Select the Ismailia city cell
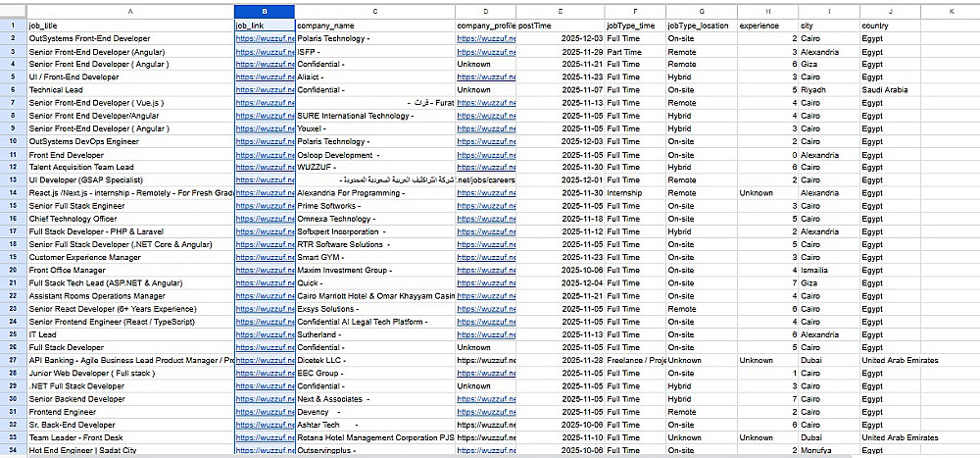Screen dimensions: 980x458 click(x=829, y=271)
